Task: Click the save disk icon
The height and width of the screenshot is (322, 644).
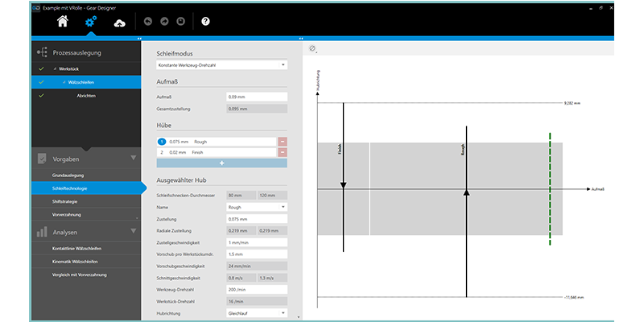Action: tap(180, 22)
